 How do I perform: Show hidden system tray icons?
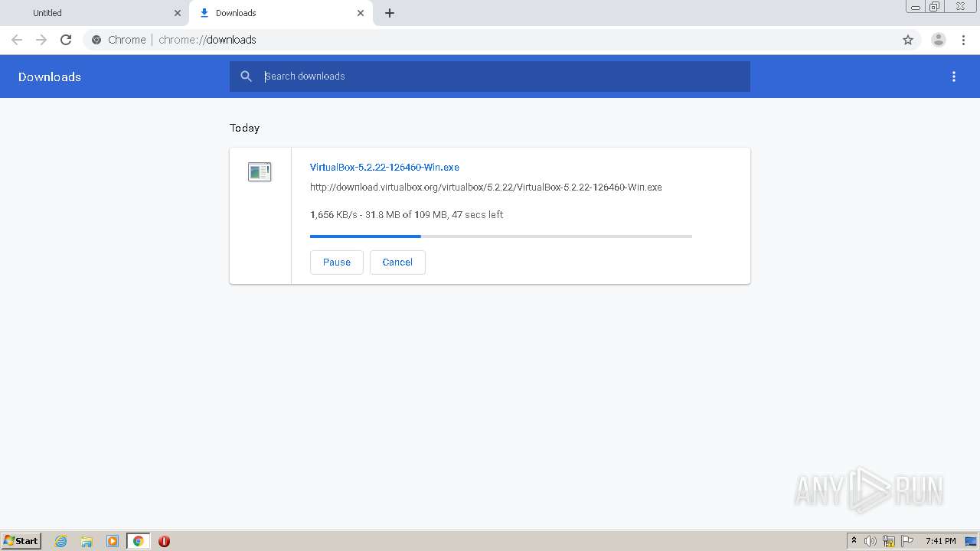[854, 541]
